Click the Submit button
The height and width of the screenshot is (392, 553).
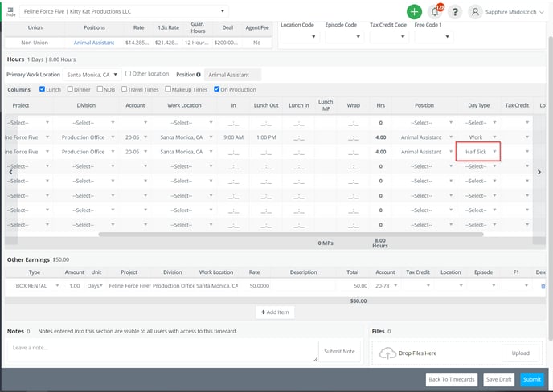(531, 379)
